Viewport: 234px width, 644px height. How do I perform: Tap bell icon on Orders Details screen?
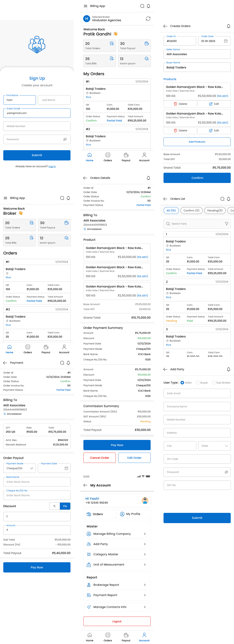(x=149, y=178)
